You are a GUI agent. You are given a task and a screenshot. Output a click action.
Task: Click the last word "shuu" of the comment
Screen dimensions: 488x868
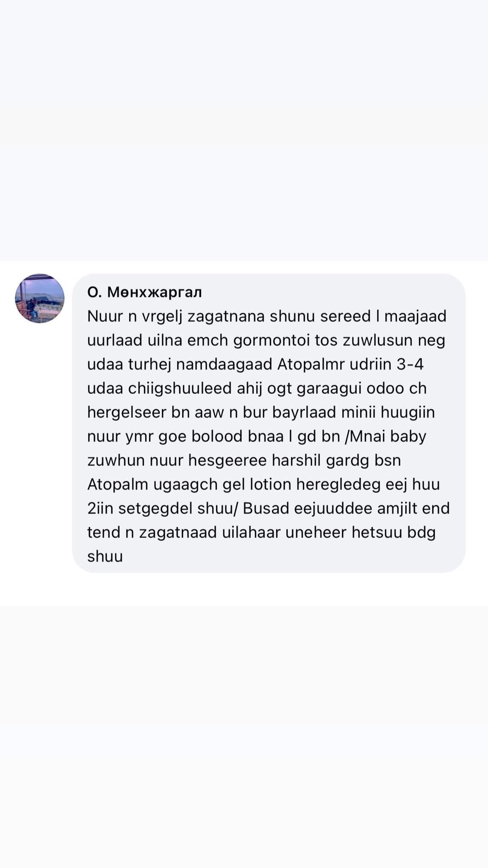point(105,556)
